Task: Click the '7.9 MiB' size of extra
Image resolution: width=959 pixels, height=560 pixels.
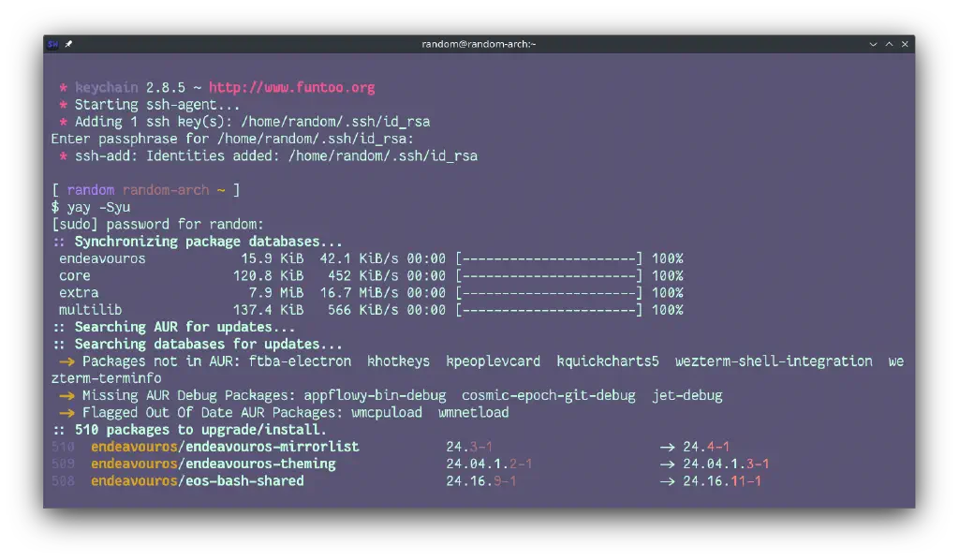Action: click(276, 293)
